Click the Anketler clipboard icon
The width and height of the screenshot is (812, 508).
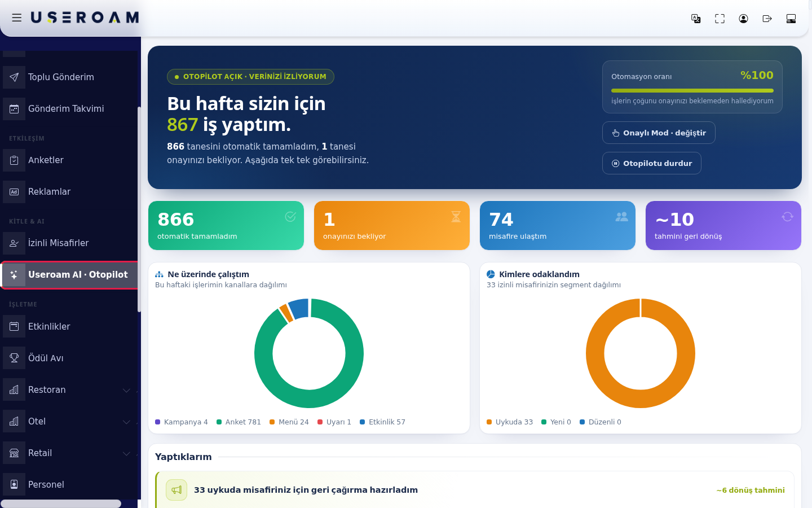coord(14,160)
